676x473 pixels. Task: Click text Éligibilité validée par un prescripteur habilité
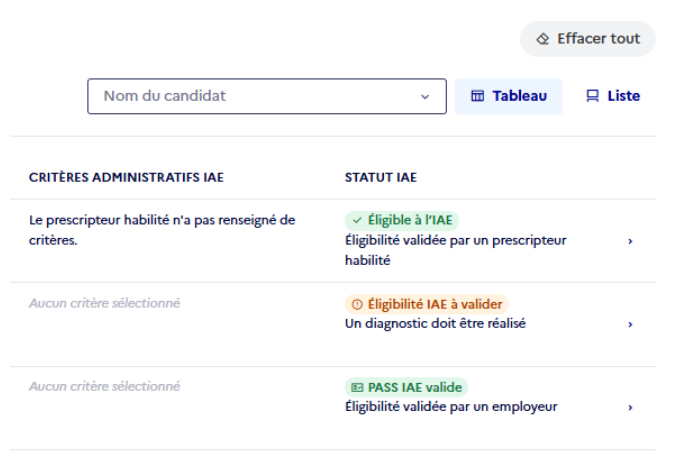pos(456,251)
